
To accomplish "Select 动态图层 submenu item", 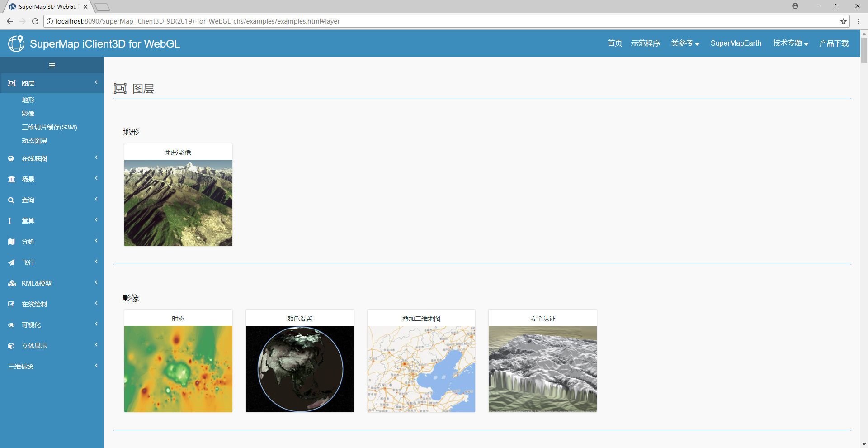I will (x=34, y=141).
